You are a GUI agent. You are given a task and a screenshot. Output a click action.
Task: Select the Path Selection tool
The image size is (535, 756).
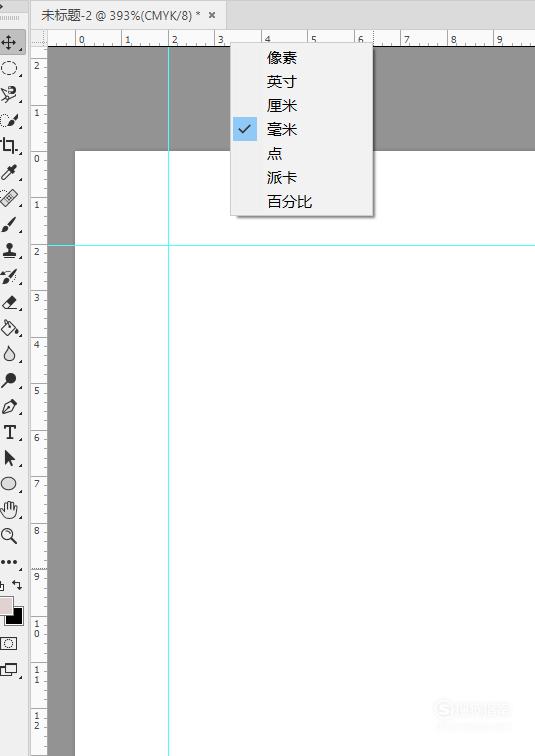[x=9, y=458]
